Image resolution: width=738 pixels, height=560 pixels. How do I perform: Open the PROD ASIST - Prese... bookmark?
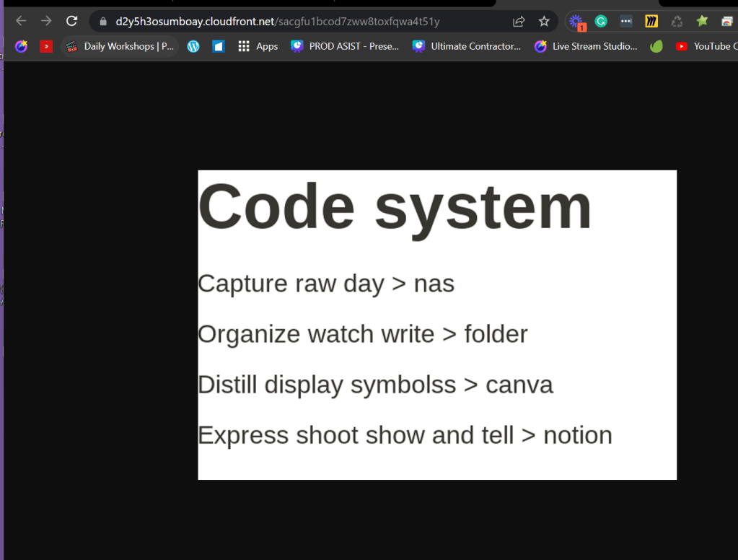click(x=345, y=46)
